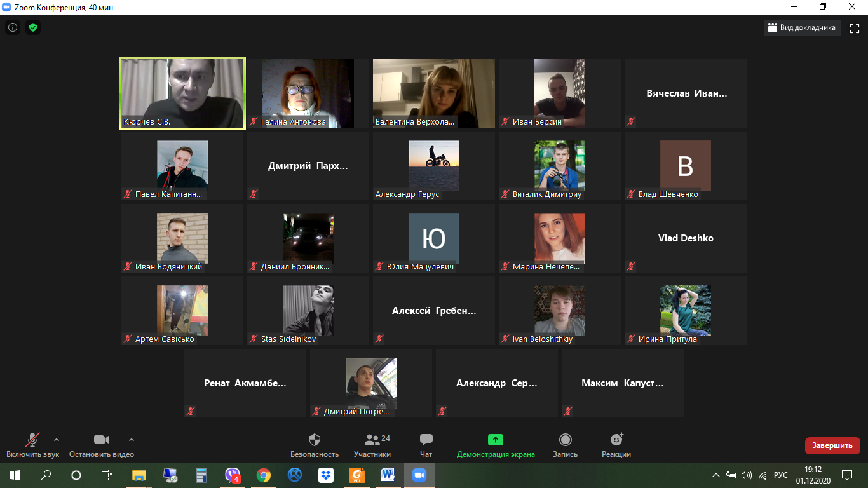Unmute microphone with Включить звук
Image resolution: width=868 pixels, height=488 pixels.
tap(32, 445)
